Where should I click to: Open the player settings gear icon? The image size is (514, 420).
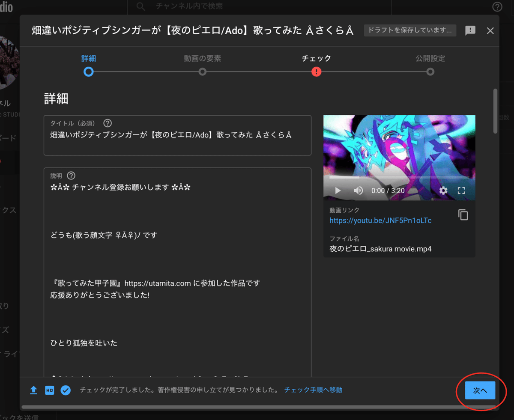pos(443,191)
